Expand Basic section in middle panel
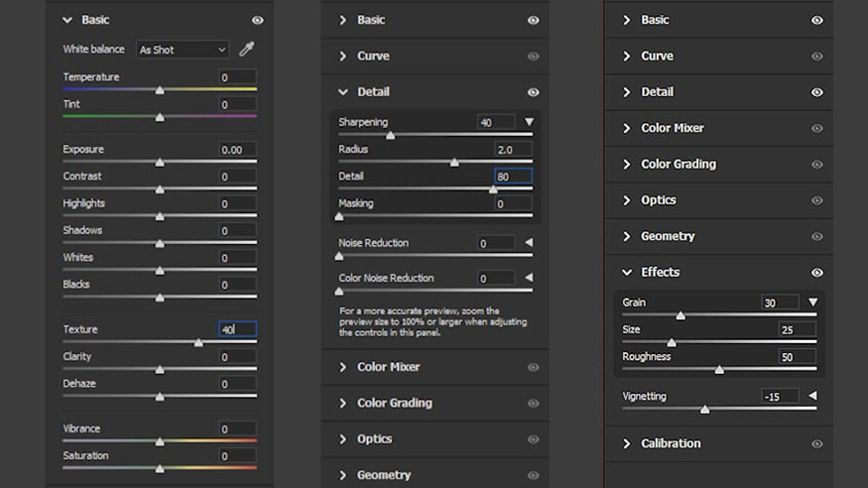The width and height of the screenshot is (868, 488). (342, 20)
